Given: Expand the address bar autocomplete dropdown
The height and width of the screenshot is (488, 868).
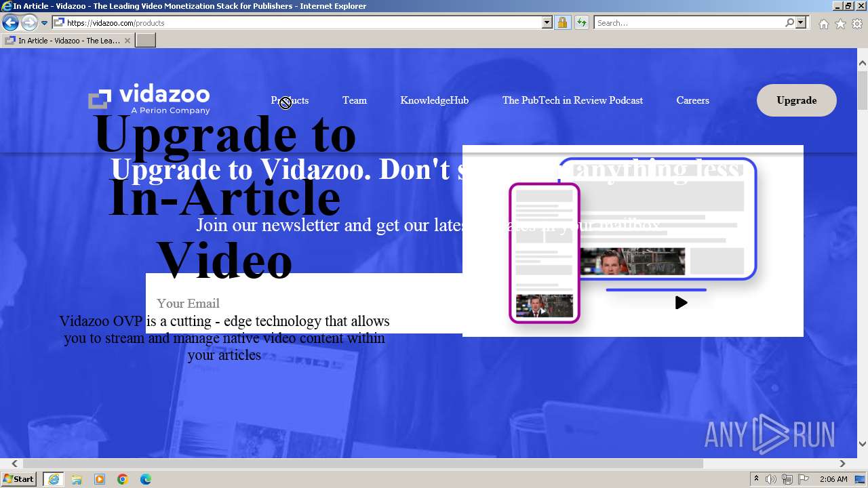Looking at the screenshot, I should coord(547,23).
